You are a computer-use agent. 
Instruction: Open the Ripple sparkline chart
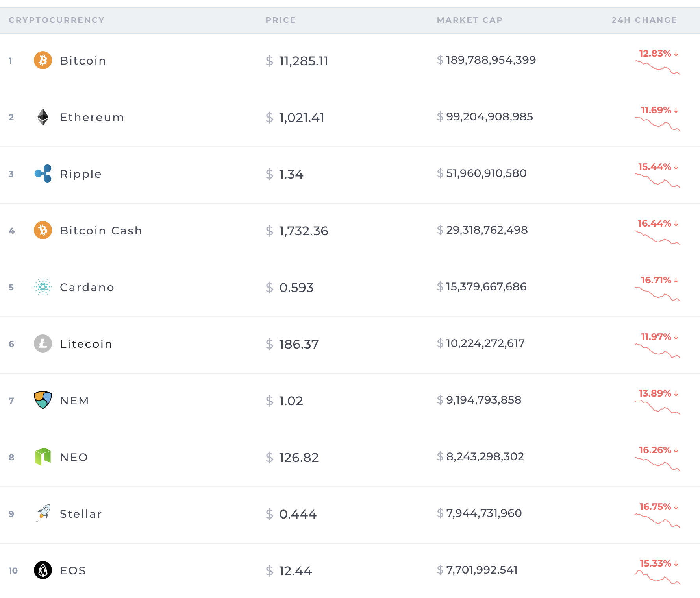[657, 181]
